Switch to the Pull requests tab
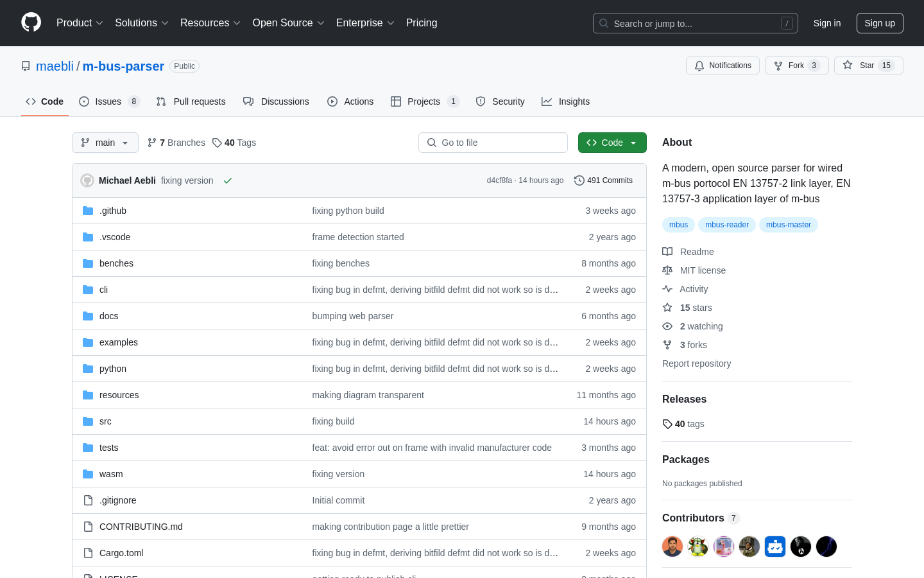 [x=191, y=101]
